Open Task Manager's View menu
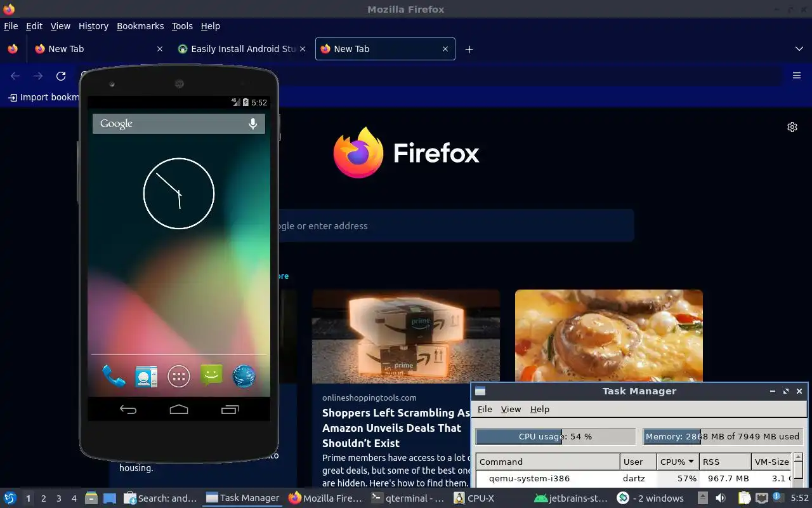This screenshot has height=508, width=812. tap(511, 409)
